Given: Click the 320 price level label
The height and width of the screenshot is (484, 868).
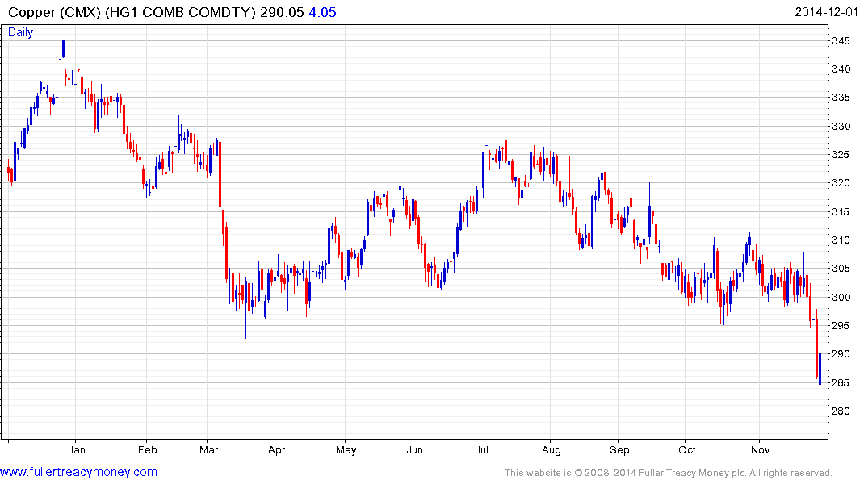Looking at the screenshot, I should coord(841,182).
